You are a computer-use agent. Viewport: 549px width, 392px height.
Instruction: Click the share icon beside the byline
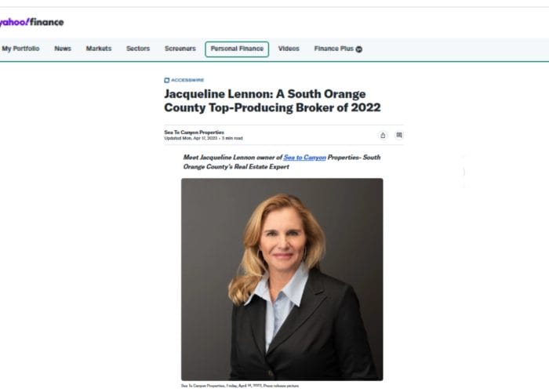pyautogui.click(x=383, y=135)
